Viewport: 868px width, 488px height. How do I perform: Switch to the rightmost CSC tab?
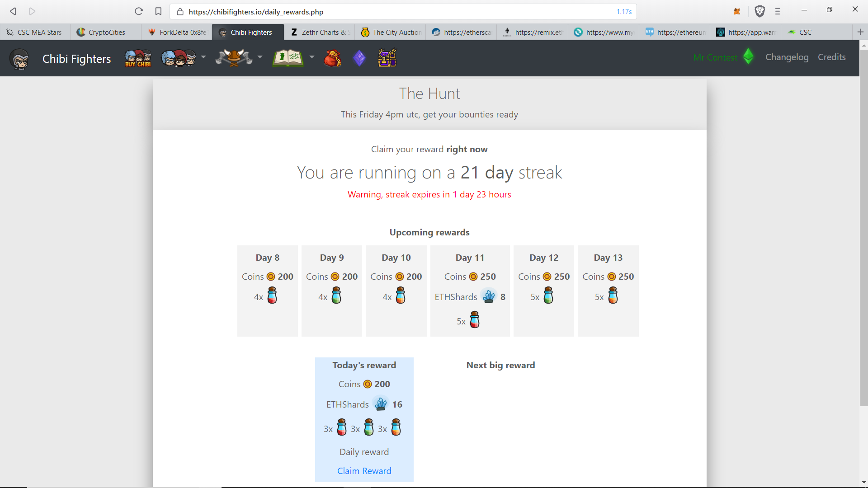[817, 32]
